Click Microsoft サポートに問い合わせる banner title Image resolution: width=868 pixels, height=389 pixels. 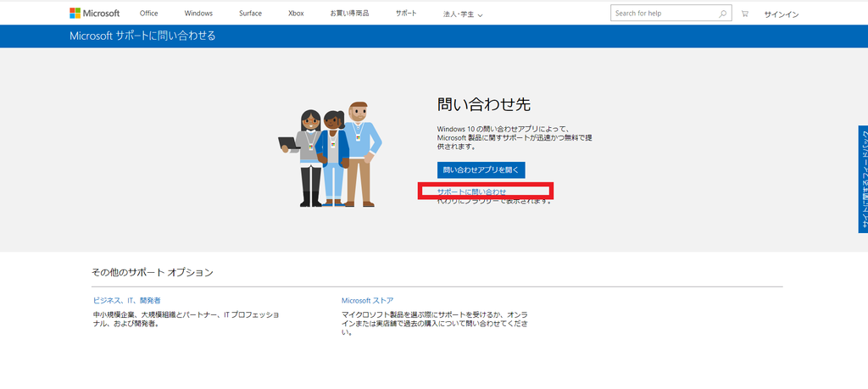point(142,36)
